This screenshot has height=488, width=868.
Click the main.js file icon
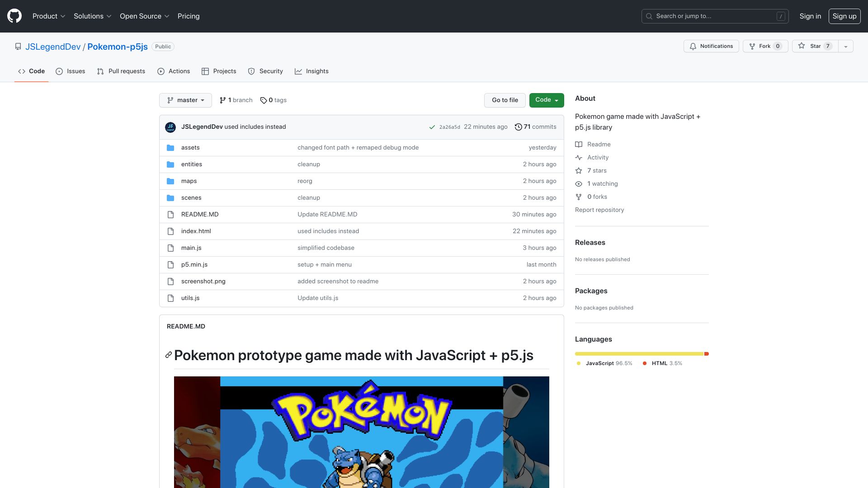click(x=170, y=248)
